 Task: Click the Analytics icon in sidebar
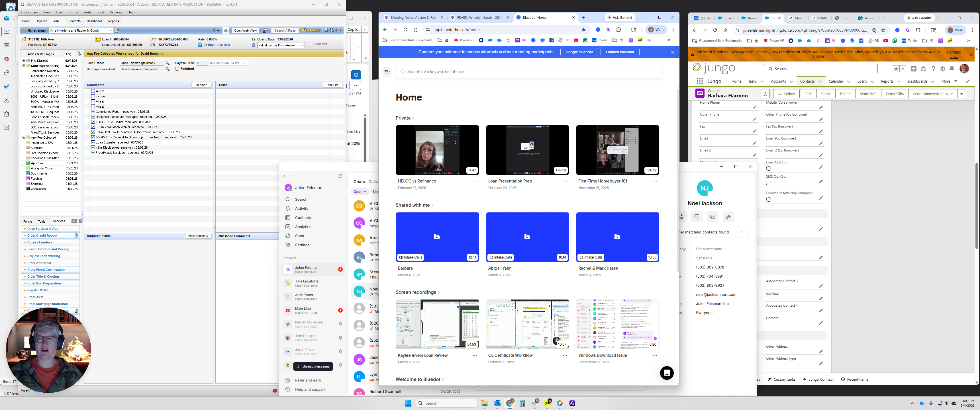tap(288, 227)
